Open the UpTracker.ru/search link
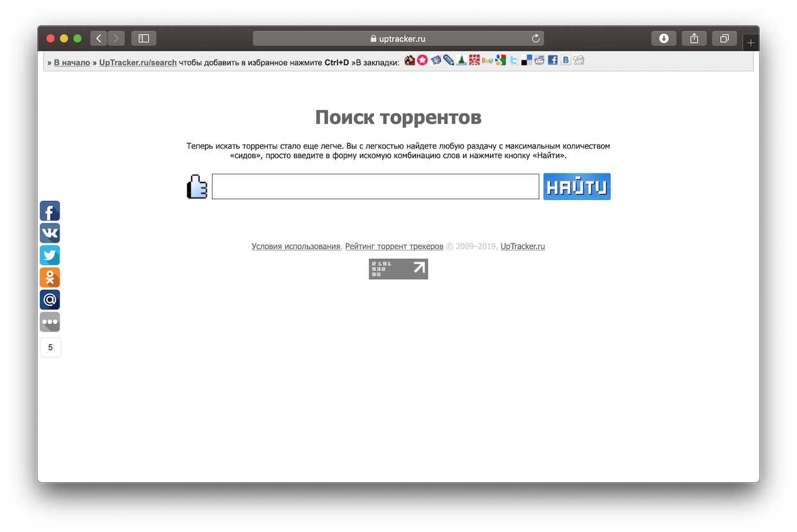The height and width of the screenshot is (532, 797). click(x=138, y=63)
